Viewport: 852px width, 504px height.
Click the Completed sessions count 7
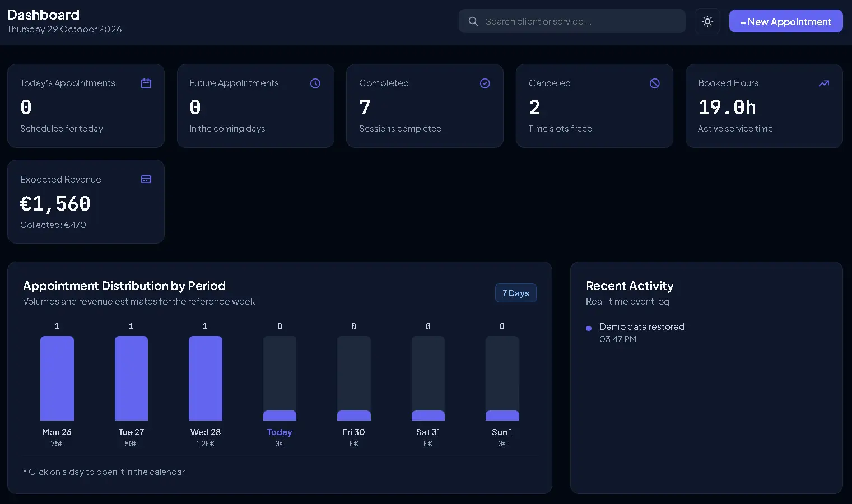pos(365,107)
